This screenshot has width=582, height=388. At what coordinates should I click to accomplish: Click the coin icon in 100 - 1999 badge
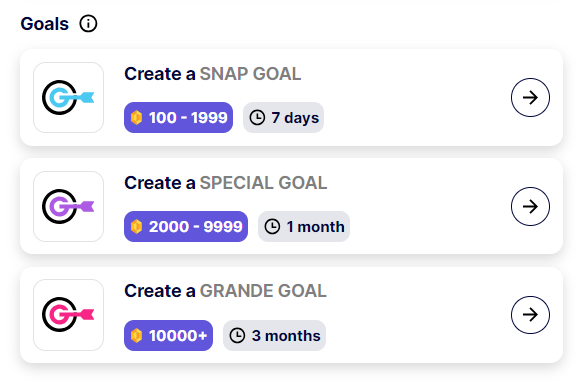tap(137, 118)
